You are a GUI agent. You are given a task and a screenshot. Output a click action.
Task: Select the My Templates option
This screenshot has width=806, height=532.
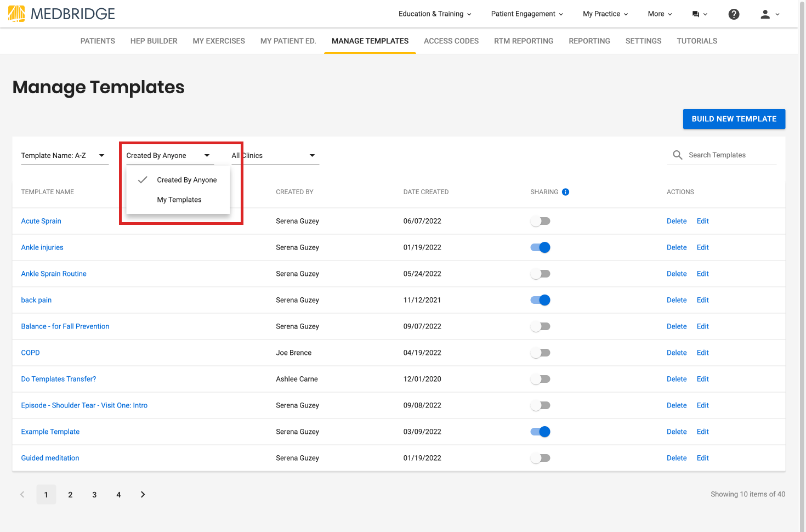[x=178, y=200]
